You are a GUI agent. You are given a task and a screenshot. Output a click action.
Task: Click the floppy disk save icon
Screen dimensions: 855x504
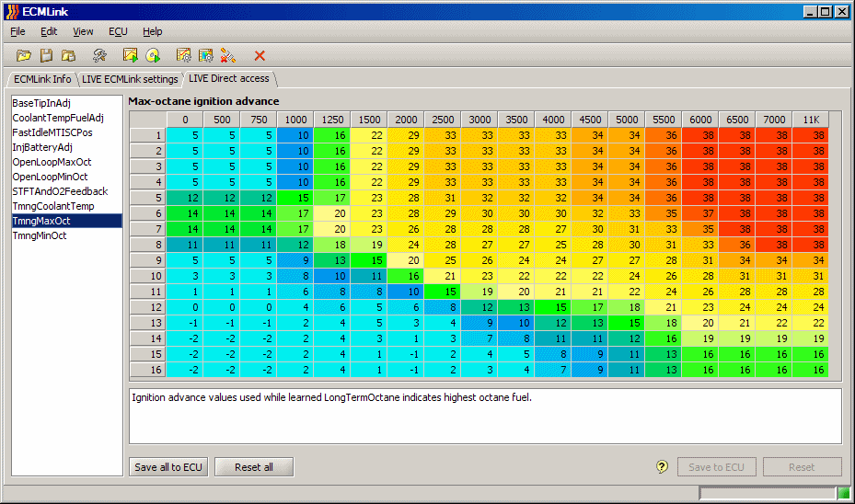tap(46, 56)
